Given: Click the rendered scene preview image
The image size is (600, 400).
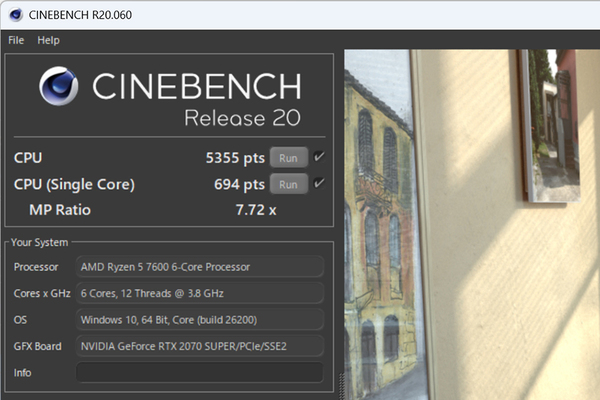Looking at the screenshot, I should click(x=472, y=224).
